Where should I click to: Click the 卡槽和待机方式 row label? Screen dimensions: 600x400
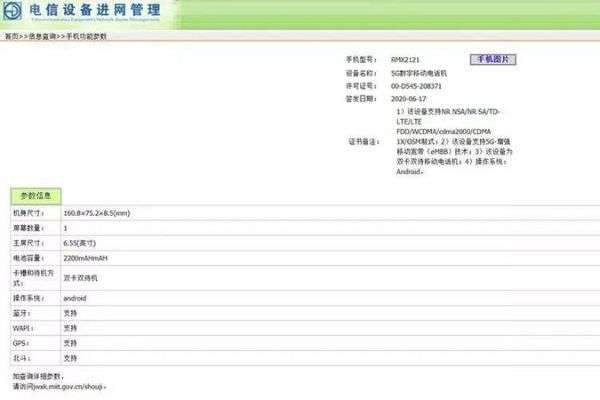click(x=33, y=278)
